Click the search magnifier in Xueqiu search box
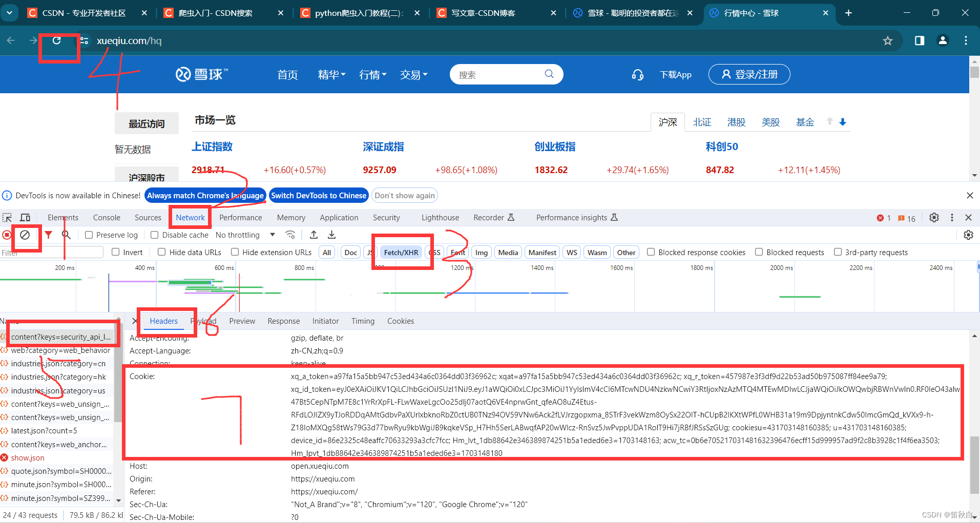The image size is (980, 523). [549, 74]
